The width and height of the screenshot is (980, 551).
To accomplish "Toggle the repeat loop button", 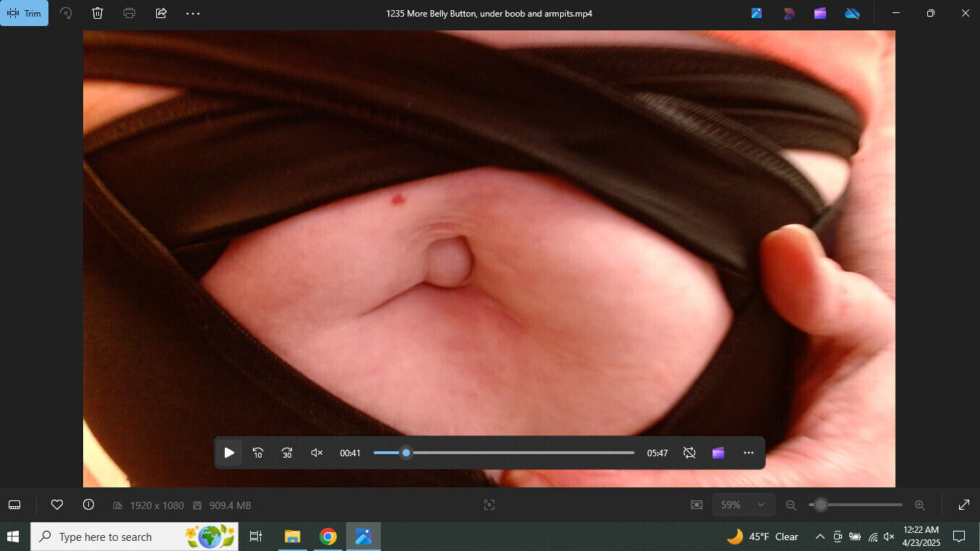I will 689,453.
